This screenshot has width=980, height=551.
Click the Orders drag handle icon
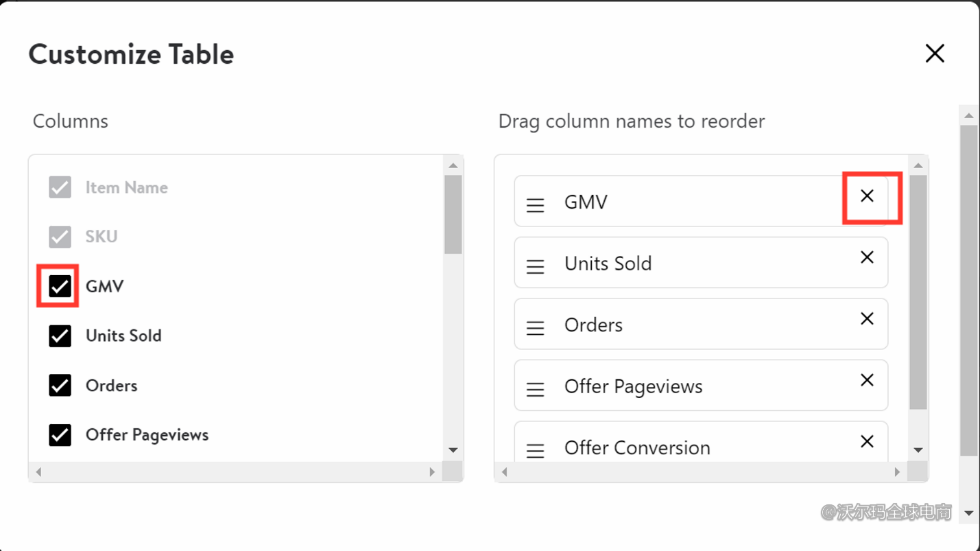pos(536,327)
